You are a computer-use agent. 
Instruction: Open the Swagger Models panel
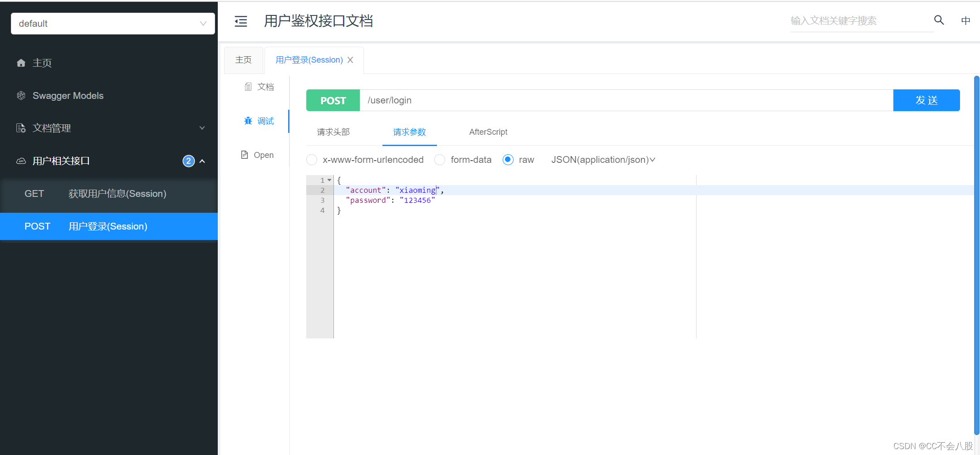pos(68,96)
